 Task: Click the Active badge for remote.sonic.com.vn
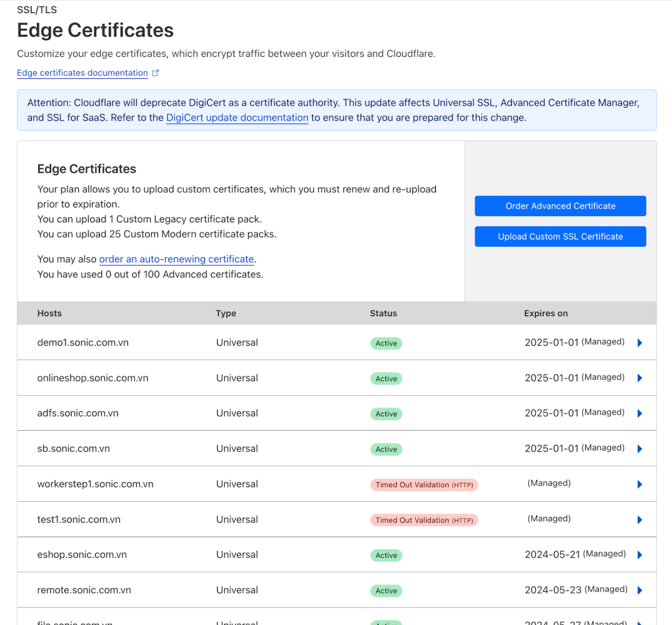coord(386,591)
